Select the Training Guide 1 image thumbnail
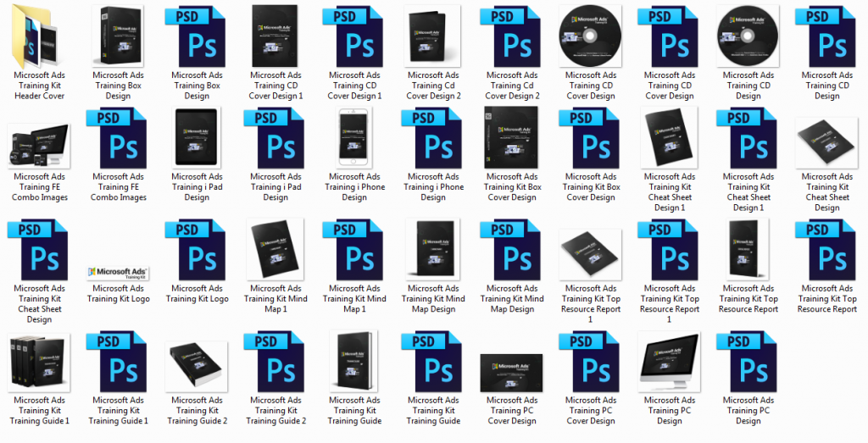The image size is (868, 443). point(39,363)
